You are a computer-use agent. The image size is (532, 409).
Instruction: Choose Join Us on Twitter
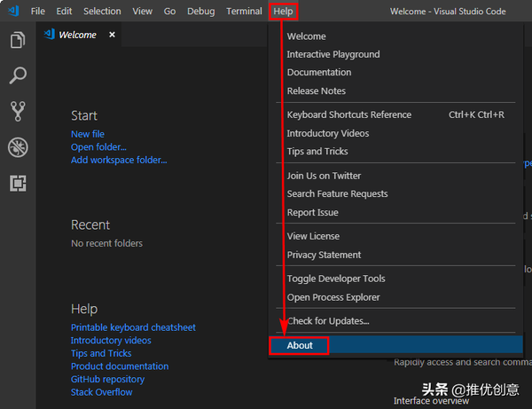[x=395, y=176]
